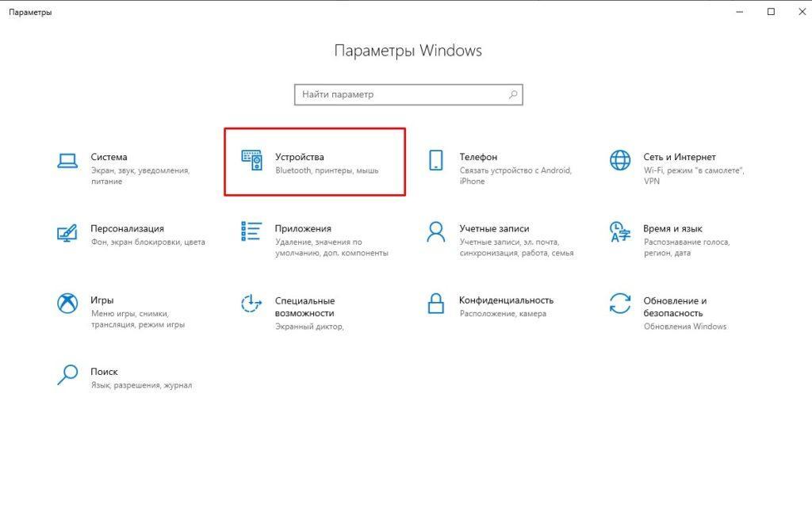This screenshot has height=516, width=812.
Task: Open the Система settings title
Action: (x=109, y=157)
